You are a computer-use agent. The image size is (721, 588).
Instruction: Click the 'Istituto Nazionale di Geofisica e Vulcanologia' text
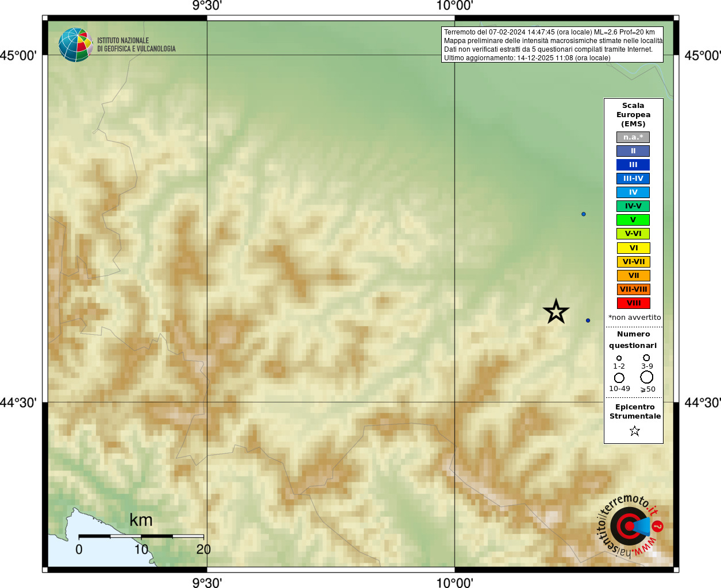pyautogui.click(x=136, y=45)
